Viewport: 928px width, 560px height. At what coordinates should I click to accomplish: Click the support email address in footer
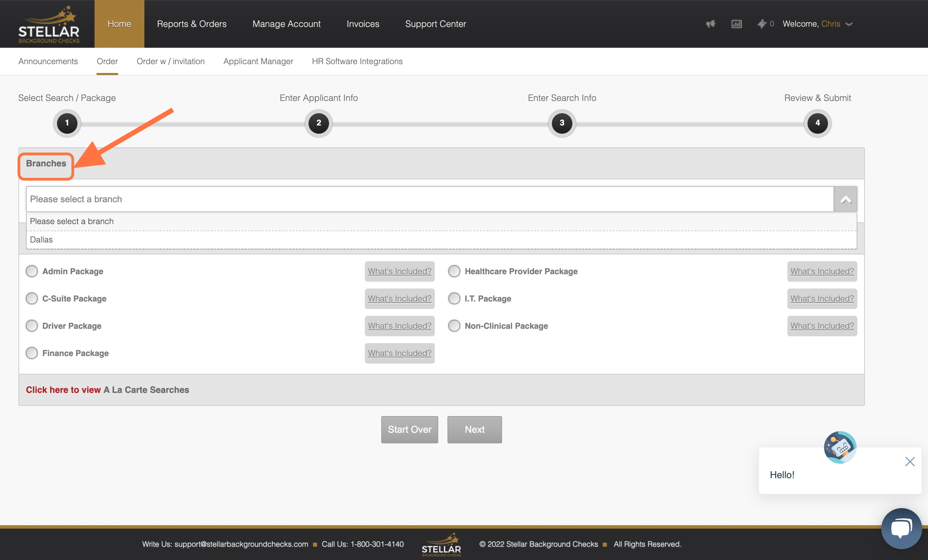[x=241, y=544]
